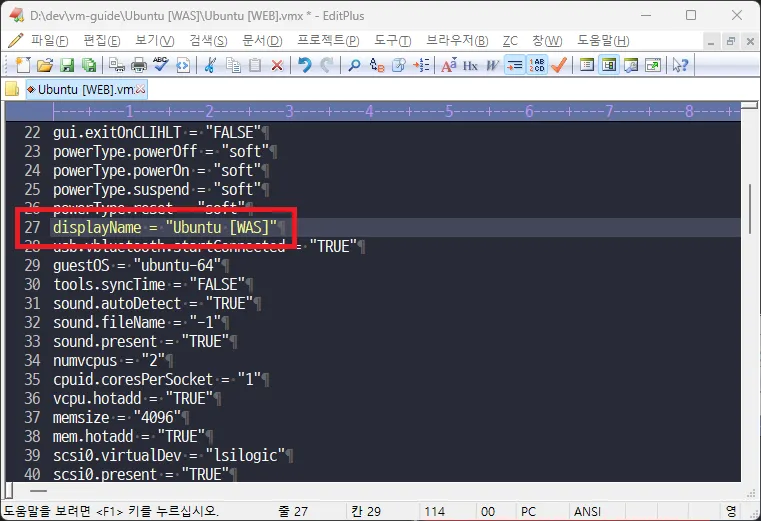761x521 pixels.
Task: Click line 27 displayName text
Action: point(165,227)
